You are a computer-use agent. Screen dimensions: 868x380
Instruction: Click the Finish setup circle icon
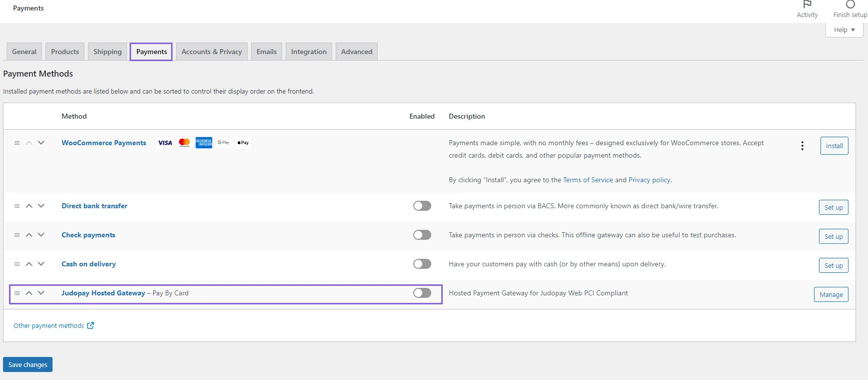850,4
